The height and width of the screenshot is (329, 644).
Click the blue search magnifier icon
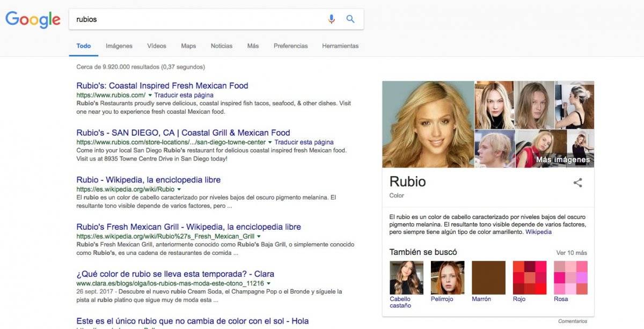[x=350, y=19]
